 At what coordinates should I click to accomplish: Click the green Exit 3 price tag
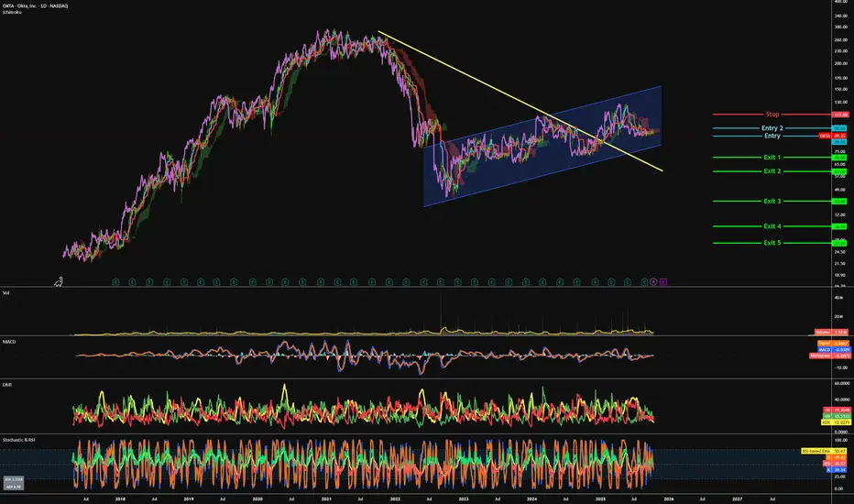[x=839, y=201]
